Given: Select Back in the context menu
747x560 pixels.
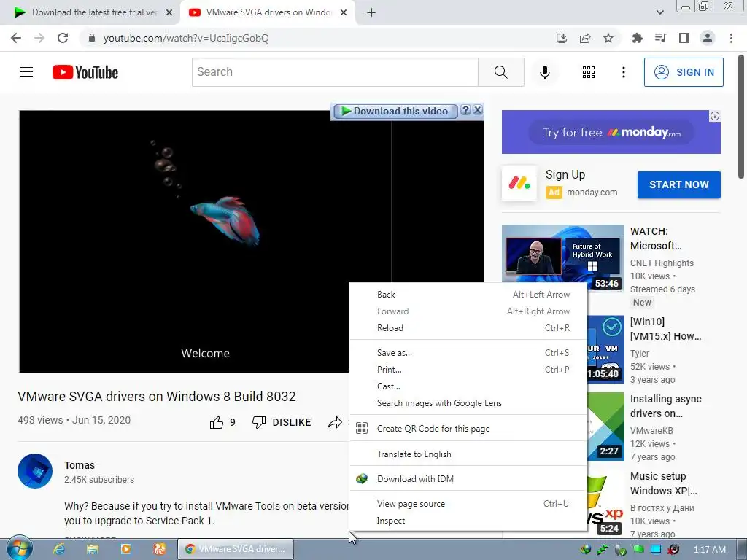Looking at the screenshot, I should point(468,295).
